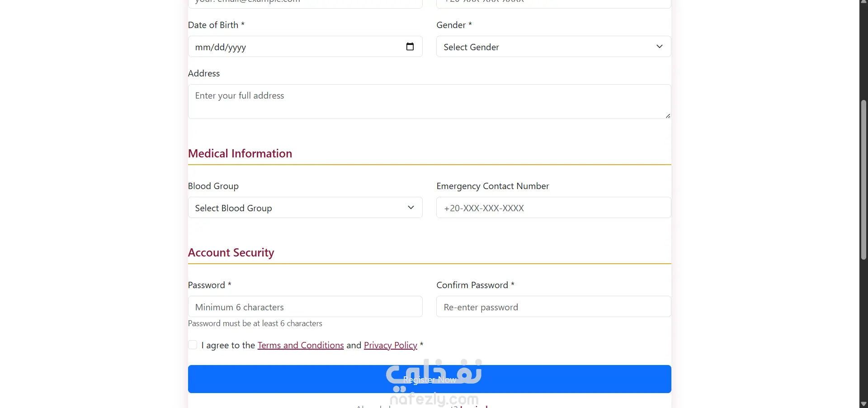Image resolution: width=868 pixels, height=408 pixels.
Task: Click the Gender dropdown chevron arrow
Action: click(660, 47)
